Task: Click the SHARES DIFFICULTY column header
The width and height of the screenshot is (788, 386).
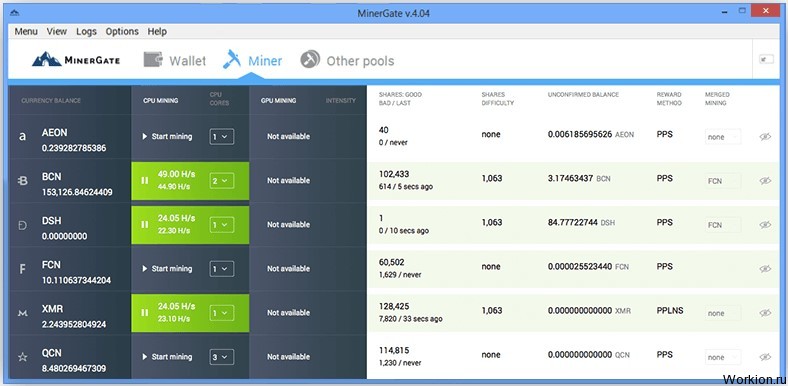Action: 498,99
